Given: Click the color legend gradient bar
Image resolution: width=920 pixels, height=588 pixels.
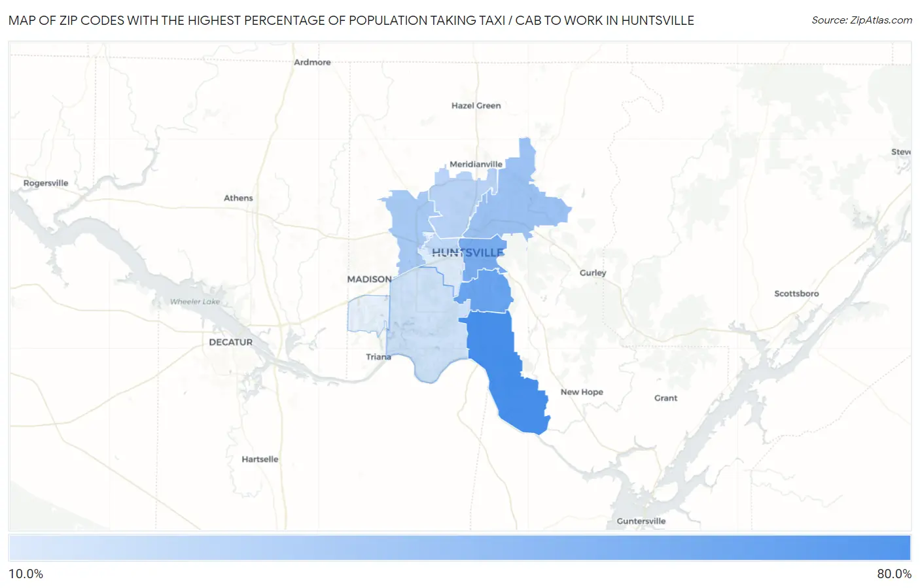Looking at the screenshot, I should click(x=460, y=548).
